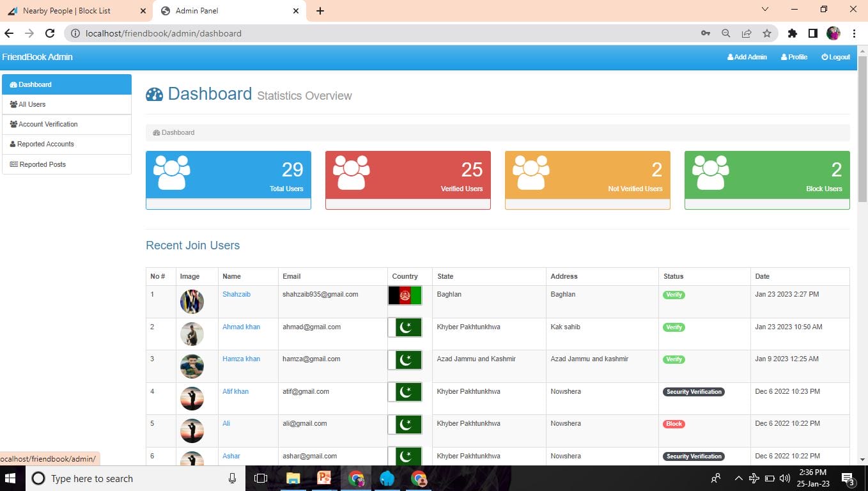Image resolution: width=868 pixels, height=491 pixels.
Task: Show hidden system tray icons
Action: (738, 478)
